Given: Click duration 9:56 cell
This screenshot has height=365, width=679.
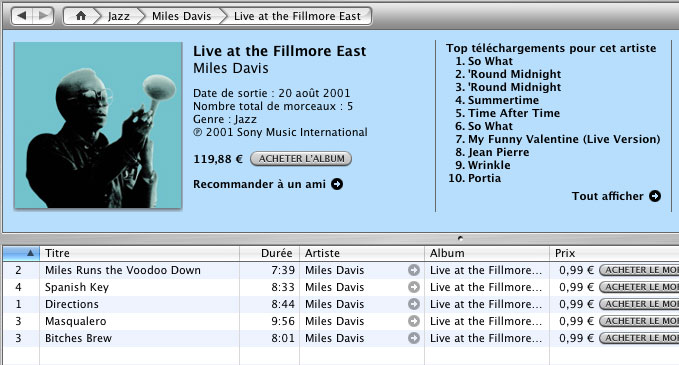Looking at the screenshot, I should pos(283,321).
